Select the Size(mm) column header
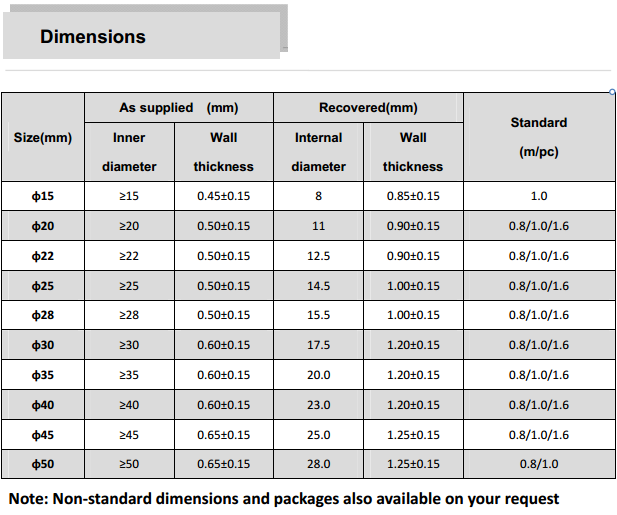 pyautogui.click(x=43, y=137)
